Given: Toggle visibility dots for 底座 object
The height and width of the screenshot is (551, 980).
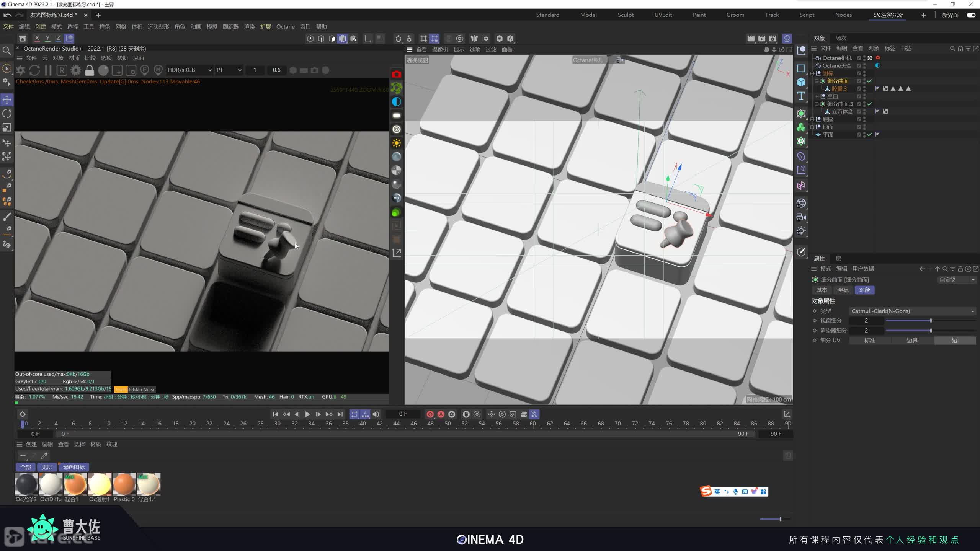Looking at the screenshot, I should coord(864,119).
